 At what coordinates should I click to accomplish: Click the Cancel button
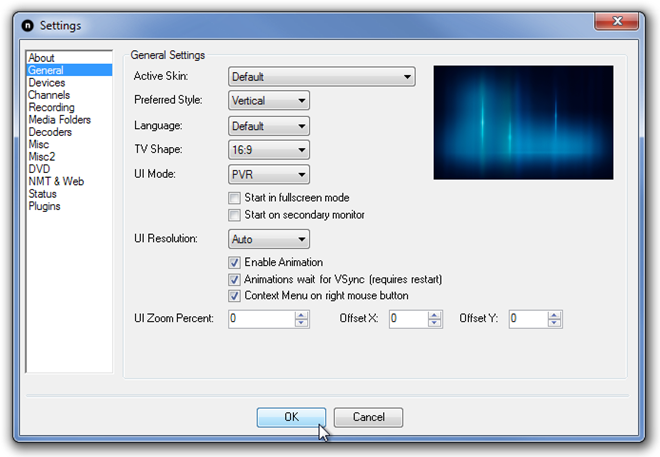[x=368, y=417]
